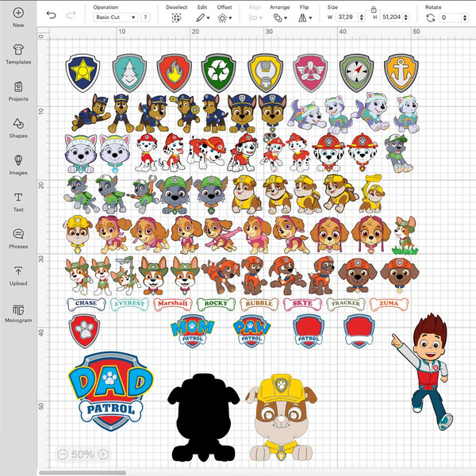Select the Text tool

tap(18, 197)
